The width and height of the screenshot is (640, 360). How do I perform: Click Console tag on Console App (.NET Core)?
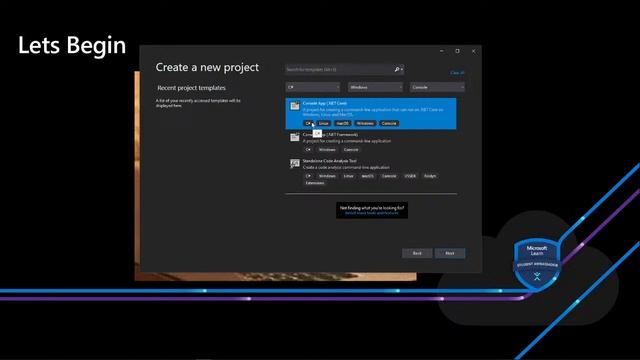[389, 123]
